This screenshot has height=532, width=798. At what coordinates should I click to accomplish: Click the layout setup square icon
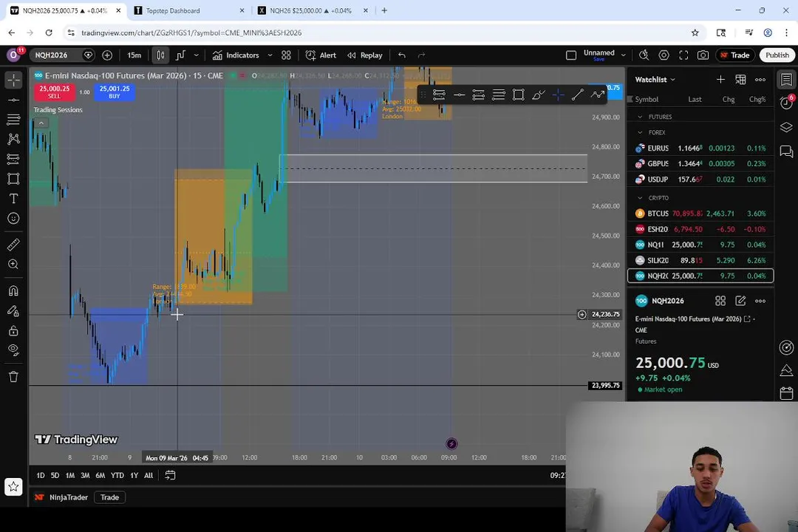pos(571,55)
